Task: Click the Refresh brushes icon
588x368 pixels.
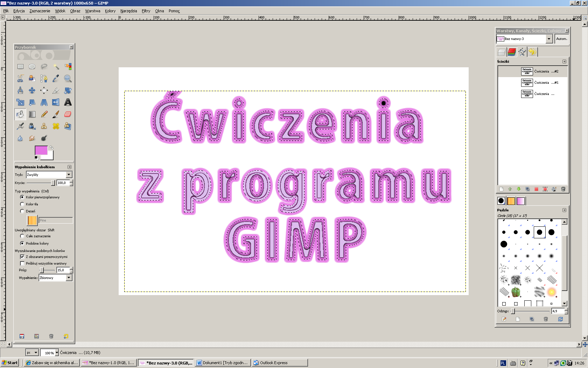Action: point(560,319)
